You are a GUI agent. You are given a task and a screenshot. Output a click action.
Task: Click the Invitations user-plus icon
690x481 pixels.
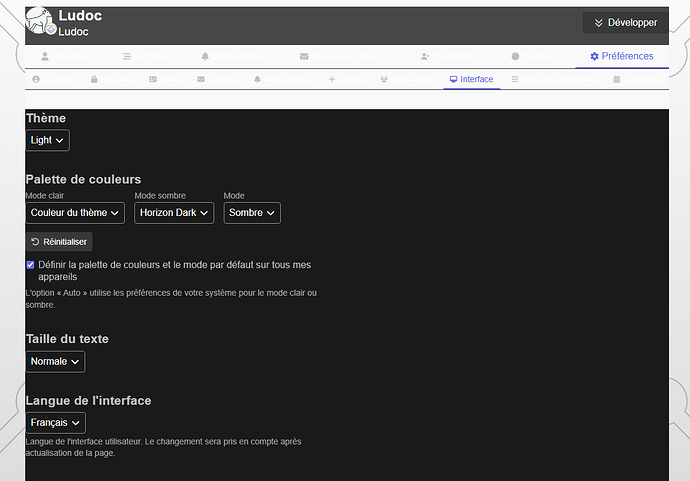pyautogui.click(x=425, y=56)
